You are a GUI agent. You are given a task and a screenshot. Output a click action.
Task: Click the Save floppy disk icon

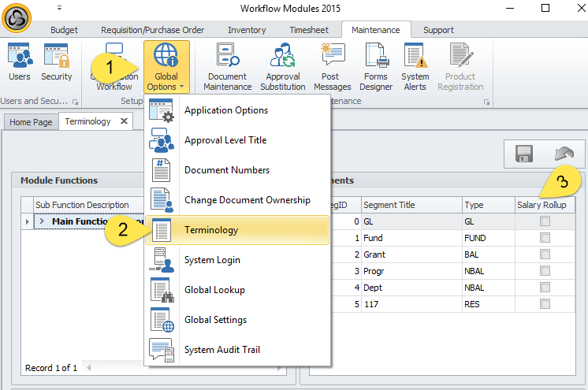click(526, 154)
